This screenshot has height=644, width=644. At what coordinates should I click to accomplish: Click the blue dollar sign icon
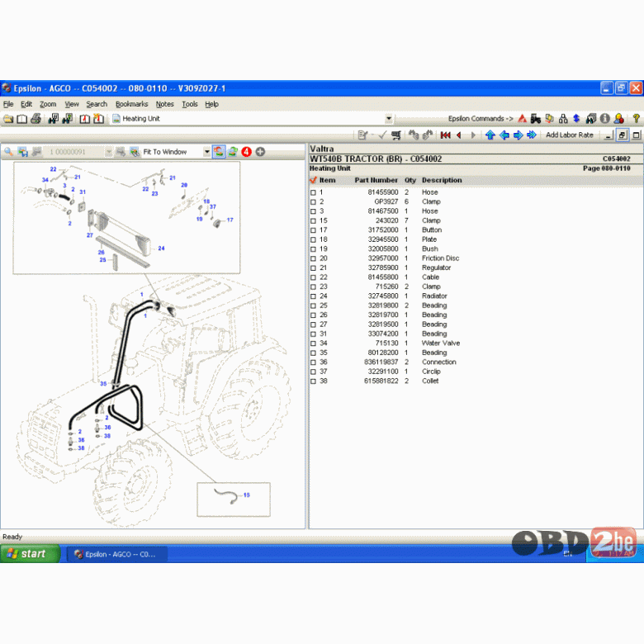(576, 119)
